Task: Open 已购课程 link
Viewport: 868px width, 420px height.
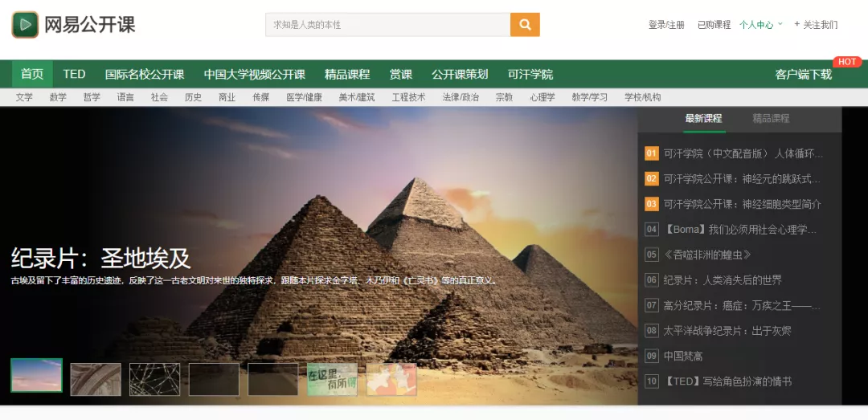Action: pyautogui.click(x=714, y=25)
